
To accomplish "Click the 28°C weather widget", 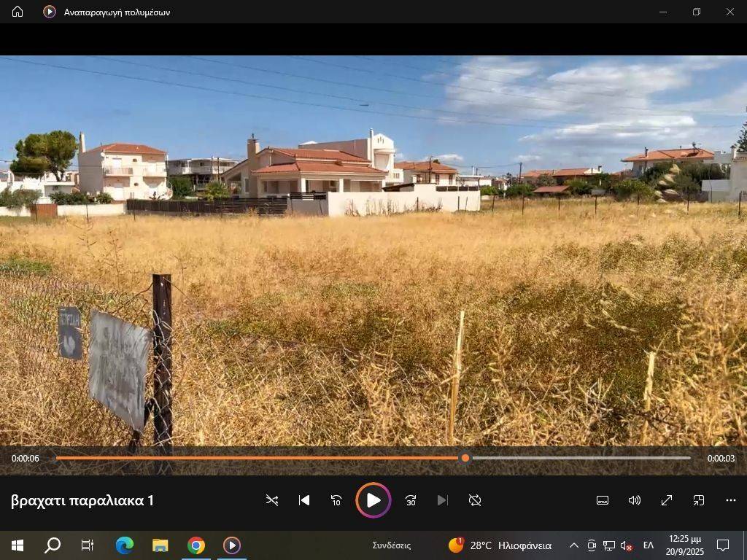I will pyautogui.click(x=500, y=545).
